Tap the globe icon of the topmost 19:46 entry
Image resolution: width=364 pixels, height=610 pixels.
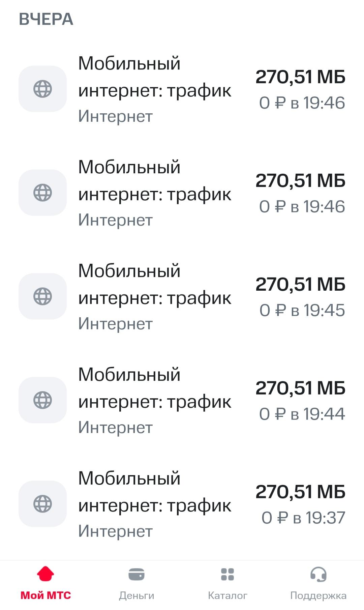[42, 89]
